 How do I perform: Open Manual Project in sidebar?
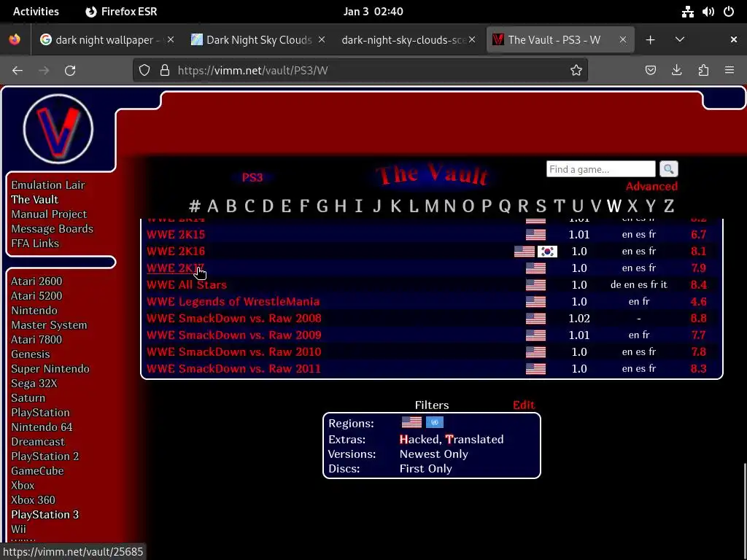click(49, 214)
